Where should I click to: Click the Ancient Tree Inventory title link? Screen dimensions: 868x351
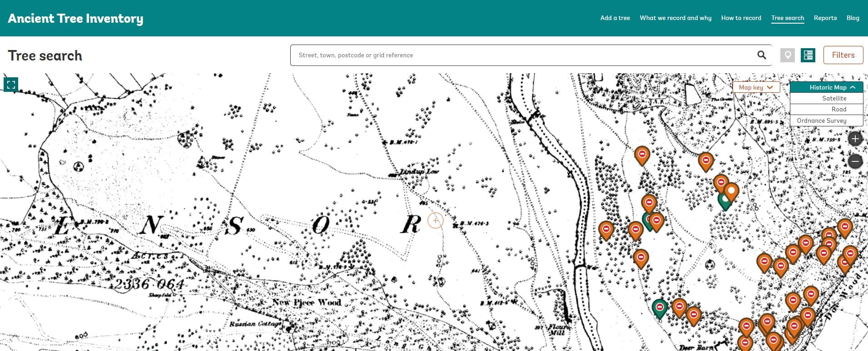point(75,18)
